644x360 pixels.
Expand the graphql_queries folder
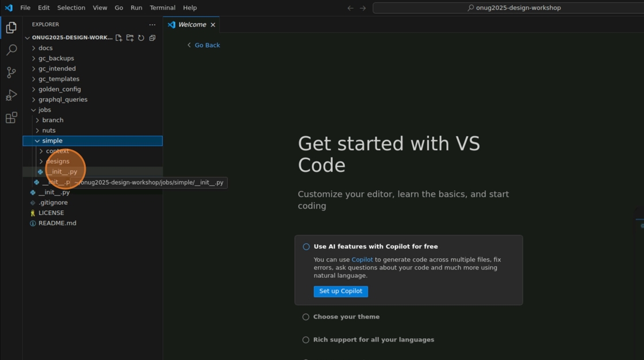click(x=93, y=99)
